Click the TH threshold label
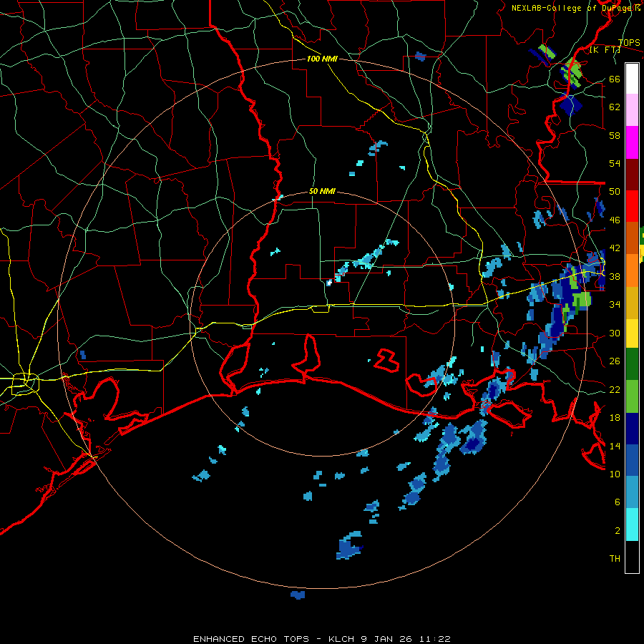 tap(615, 559)
